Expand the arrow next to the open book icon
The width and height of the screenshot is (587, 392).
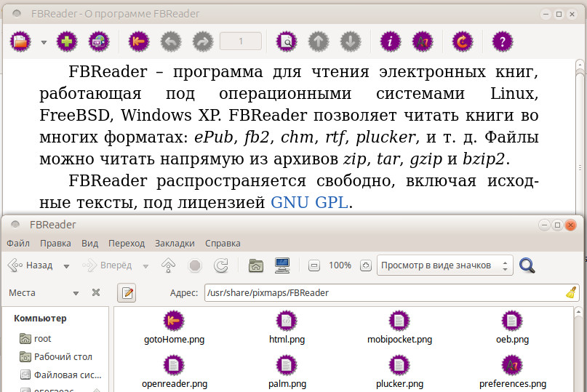[x=44, y=42]
